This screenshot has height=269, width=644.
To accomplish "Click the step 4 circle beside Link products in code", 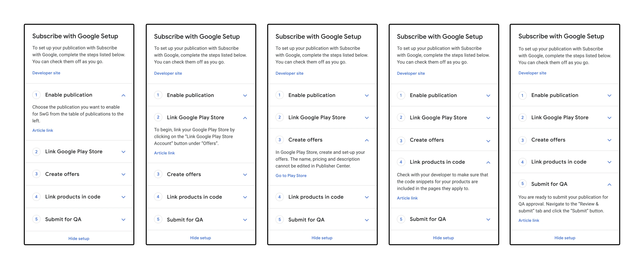I will (x=36, y=197).
